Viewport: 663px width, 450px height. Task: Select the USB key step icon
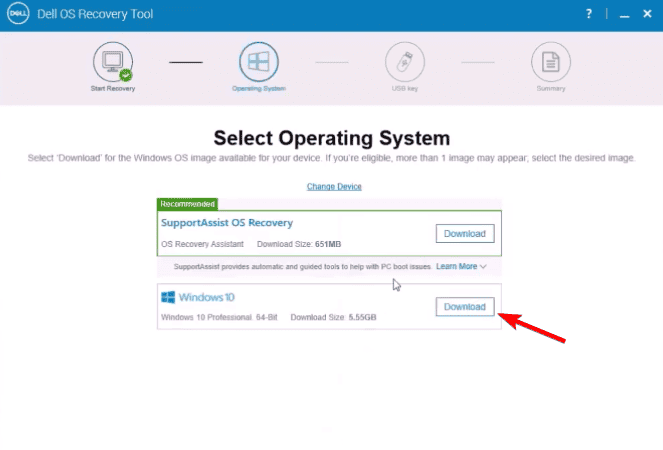(x=405, y=62)
